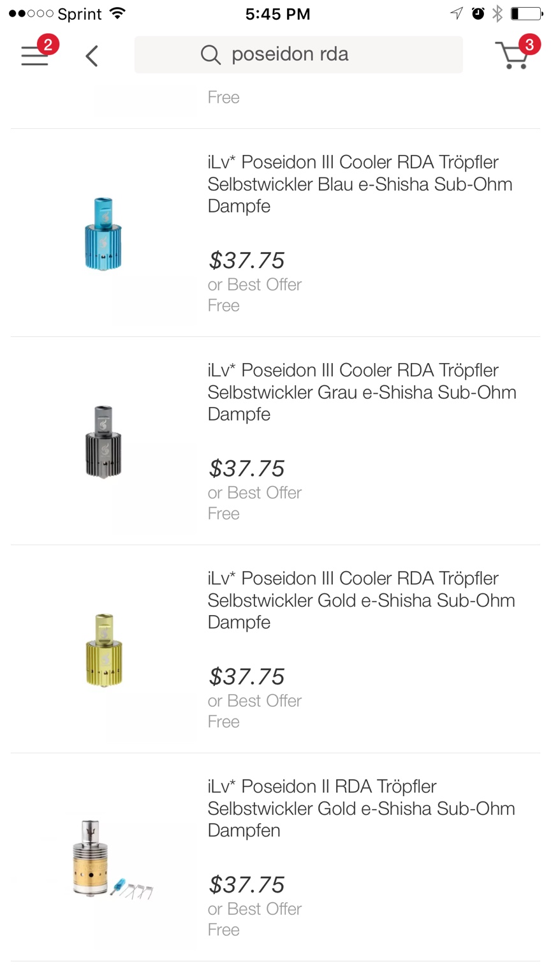Tap the location arrow status icon
This screenshot has width=551, height=980.
click(x=457, y=13)
